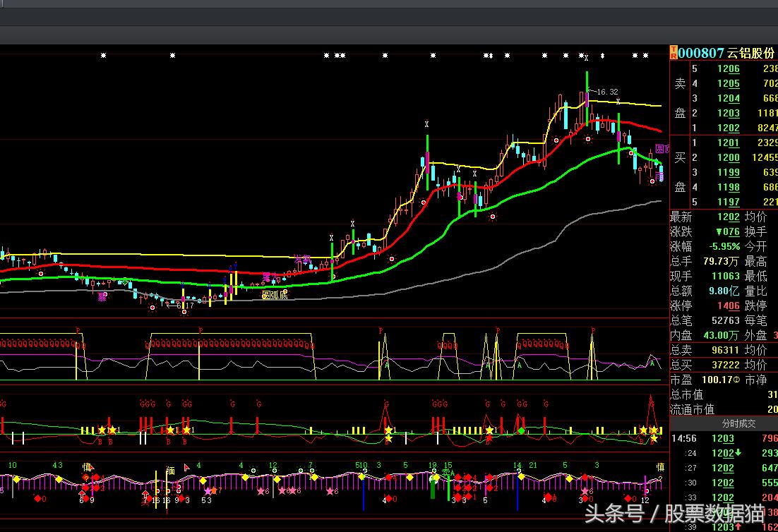Click the green down arrow beside 涨跌 value
The height and width of the screenshot is (532, 778).
pyautogui.click(x=719, y=232)
